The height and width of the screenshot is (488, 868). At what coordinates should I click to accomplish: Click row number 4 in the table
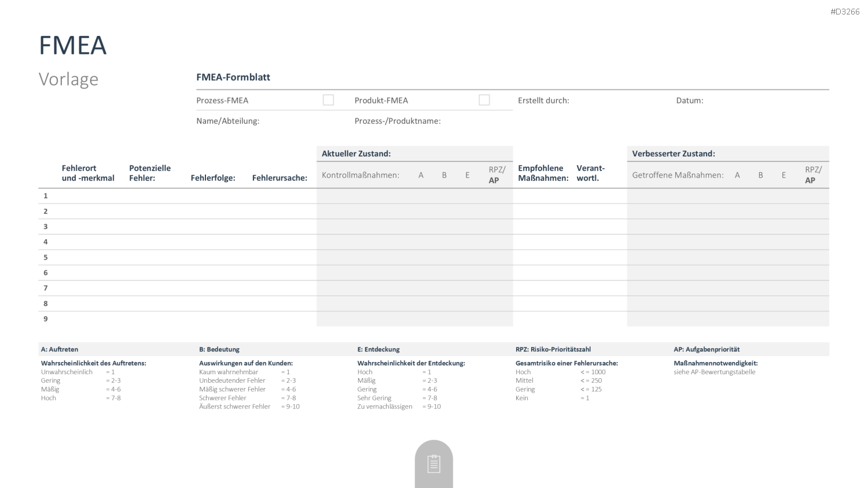[45, 242]
